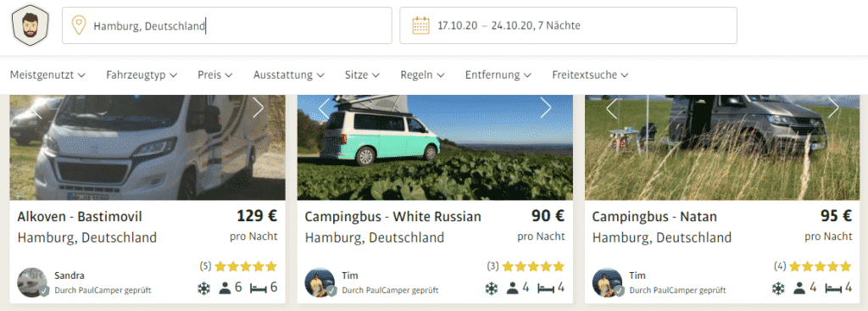Click the location pin icon in search field

79,25
